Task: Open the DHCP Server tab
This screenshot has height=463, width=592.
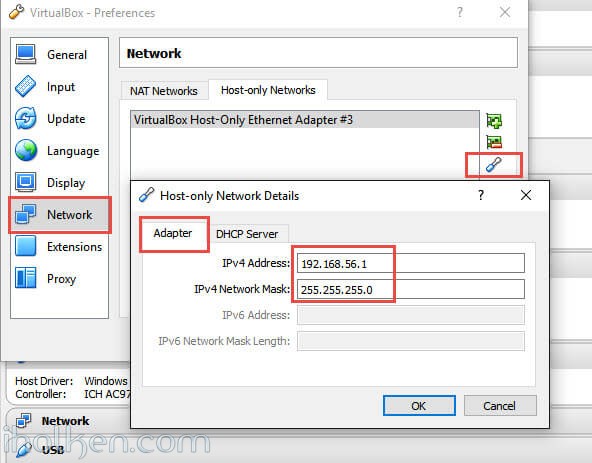Action: [x=247, y=234]
